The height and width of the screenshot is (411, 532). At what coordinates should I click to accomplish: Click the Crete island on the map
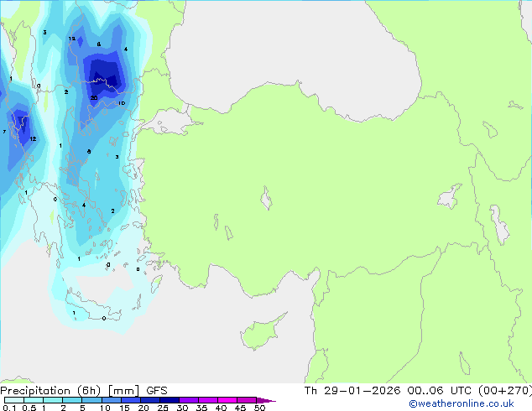tap(91, 308)
